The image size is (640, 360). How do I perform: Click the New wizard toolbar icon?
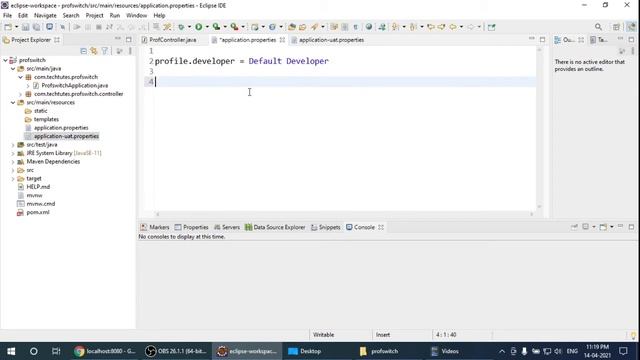coord(8,27)
